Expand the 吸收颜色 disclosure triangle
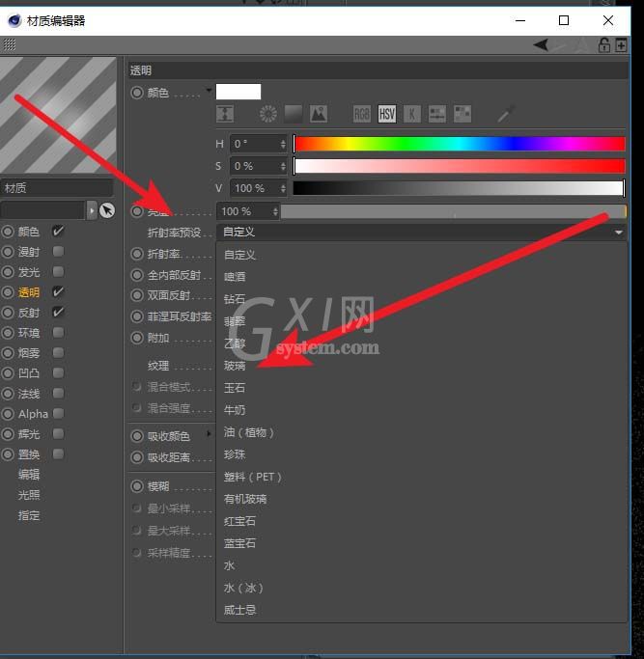Viewport: 644px width, 659px height. click(x=209, y=433)
